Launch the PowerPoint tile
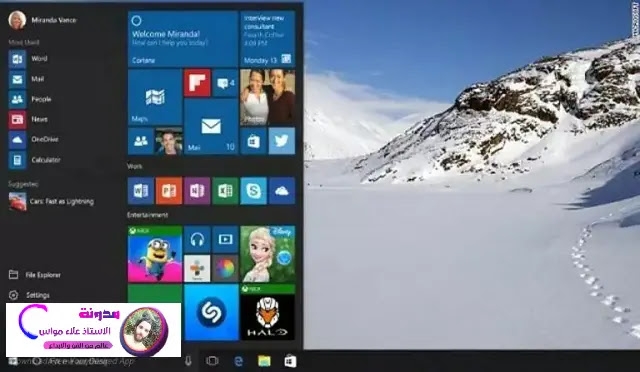 [169, 191]
